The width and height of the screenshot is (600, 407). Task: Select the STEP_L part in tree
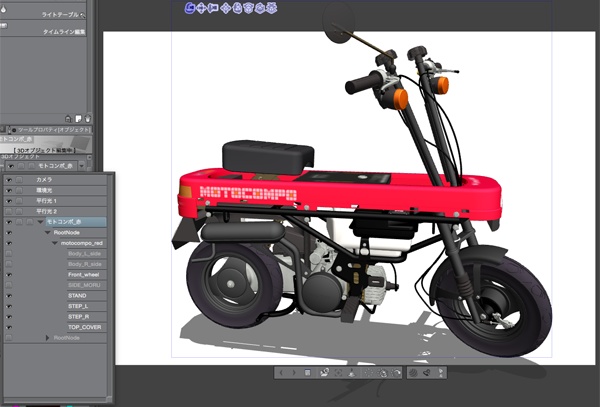point(86,306)
